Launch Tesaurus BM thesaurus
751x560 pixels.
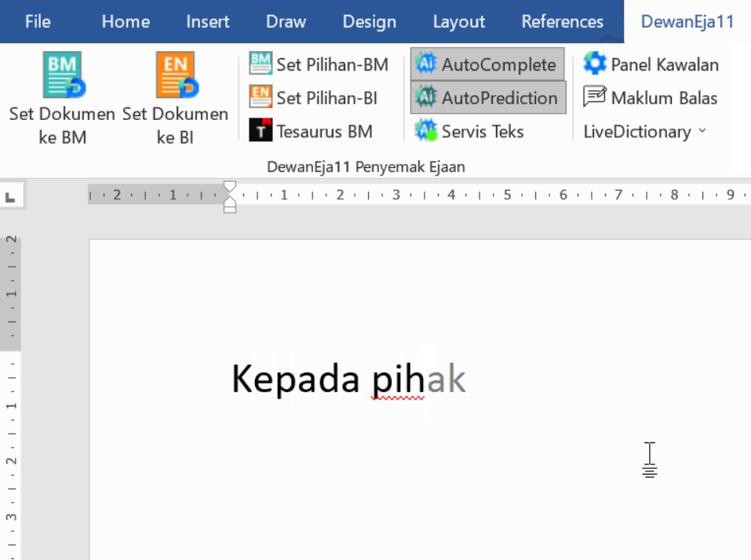[x=311, y=131]
